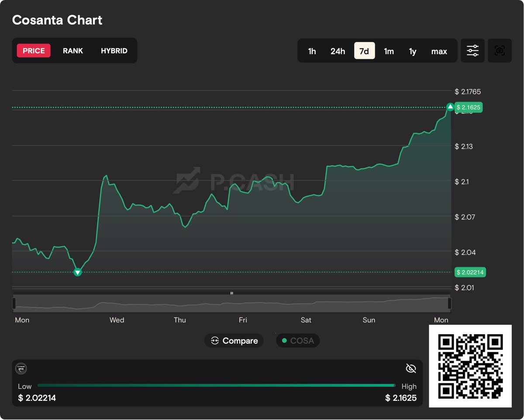This screenshot has height=420, width=524.
Task: Switch to the HYBRID chart mode
Action: [114, 51]
